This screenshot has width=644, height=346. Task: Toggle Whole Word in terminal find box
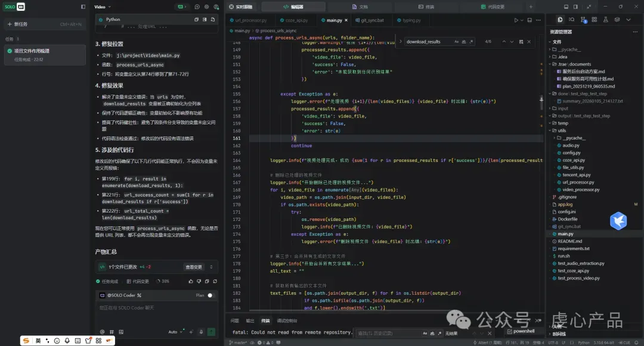[x=432, y=333]
